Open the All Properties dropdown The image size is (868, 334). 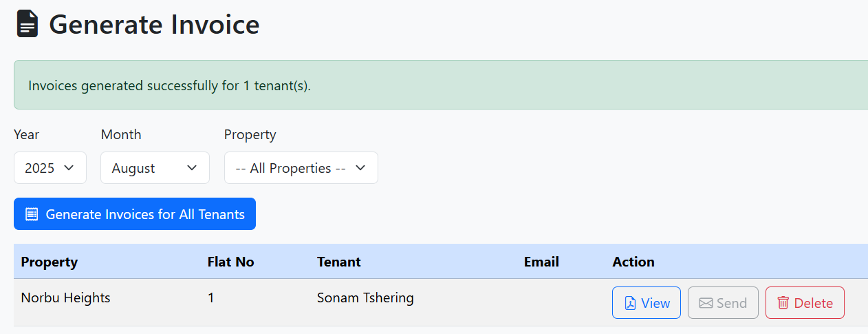click(301, 168)
